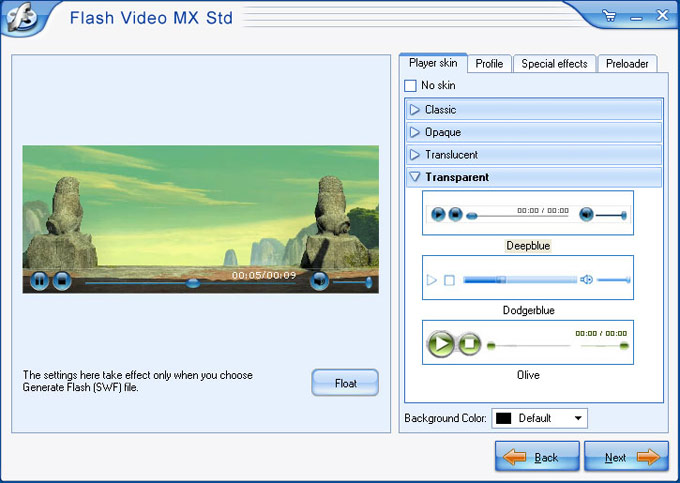Click the Dodgerblue skin progress bar
Screen dimensions: 680x483
[x=520, y=280]
